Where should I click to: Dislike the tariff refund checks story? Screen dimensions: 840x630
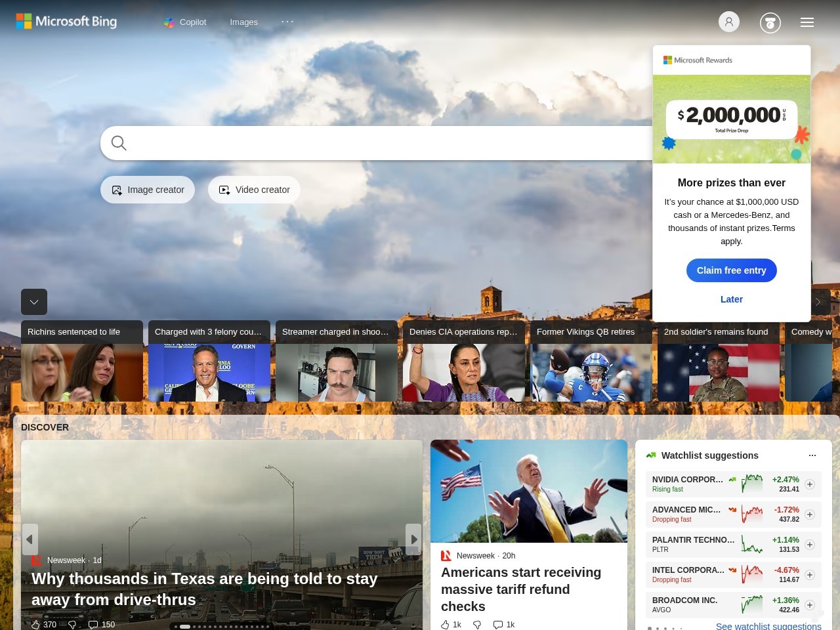(x=477, y=625)
